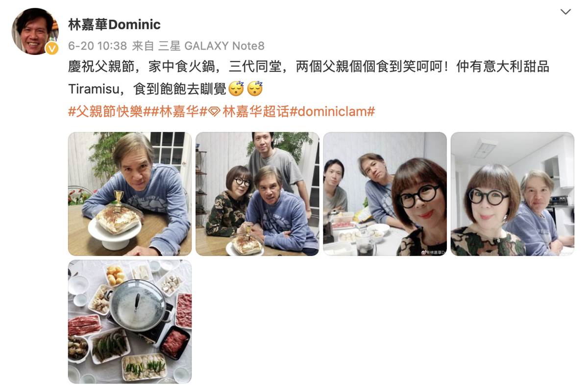This screenshot has height=387, width=588.
Task: Open the username 林嘉華Dominic profile link
Action: pyautogui.click(x=114, y=25)
